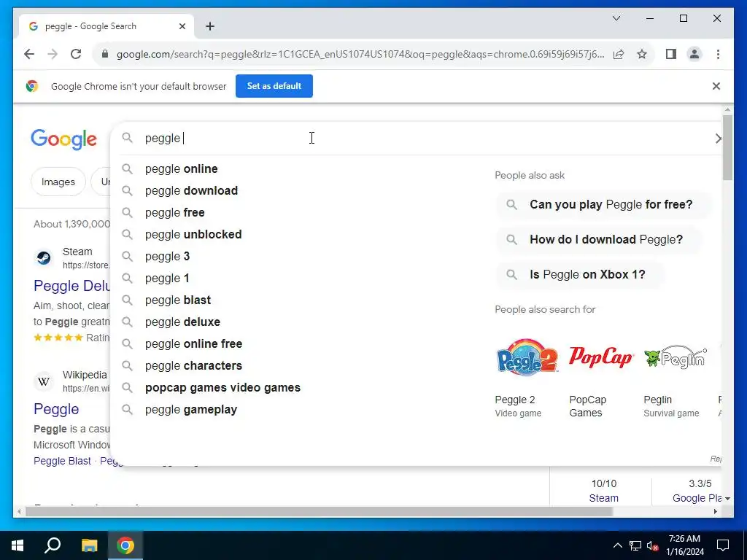Viewport: 747px width, 560px height.
Task: Select suggestion peggle online
Action: point(295,169)
